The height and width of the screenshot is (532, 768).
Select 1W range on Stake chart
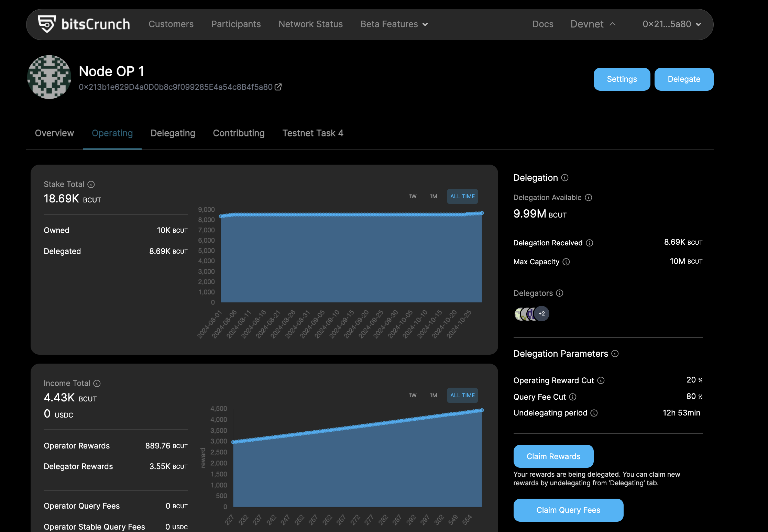tap(413, 197)
